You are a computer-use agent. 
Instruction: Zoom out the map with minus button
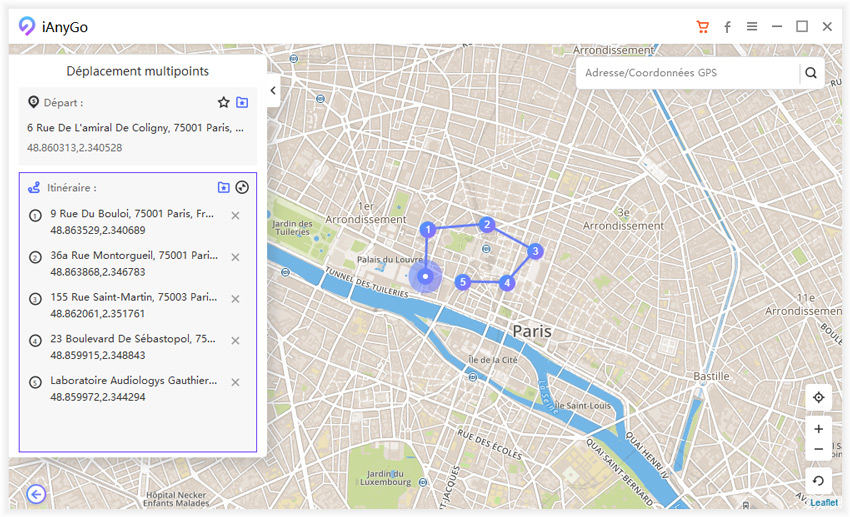pyautogui.click(x=819, y=449)
